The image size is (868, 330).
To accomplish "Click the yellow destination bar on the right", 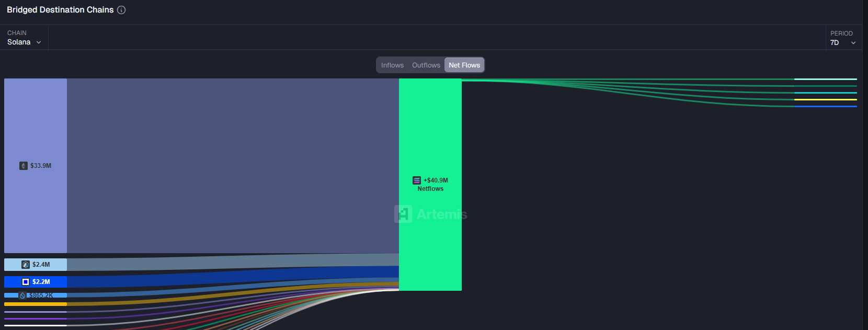I will [825, 99].
